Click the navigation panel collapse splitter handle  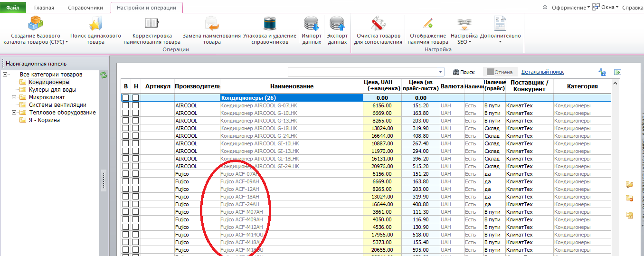(104, 181)
